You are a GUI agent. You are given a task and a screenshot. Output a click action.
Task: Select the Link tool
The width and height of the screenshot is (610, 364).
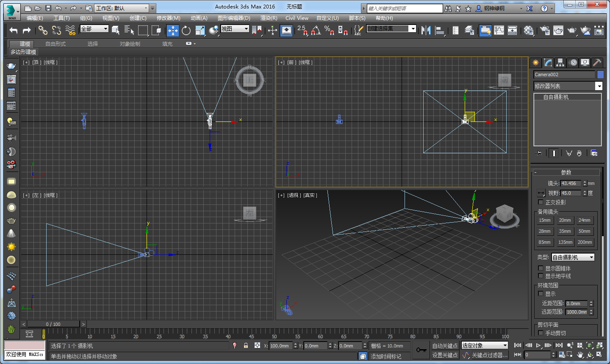coord(43,30)
